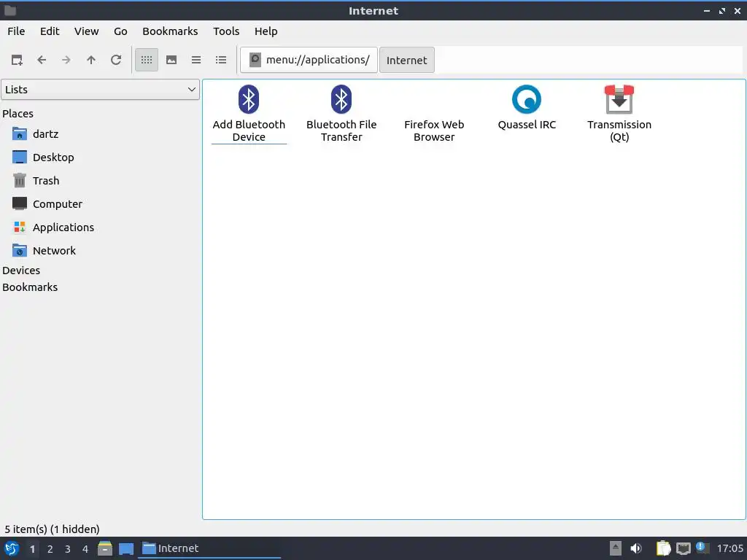Image resolution: width=747 pixels, height=560 pixels.
Task: Click the 17:05 clock
Action: point(729,548)
